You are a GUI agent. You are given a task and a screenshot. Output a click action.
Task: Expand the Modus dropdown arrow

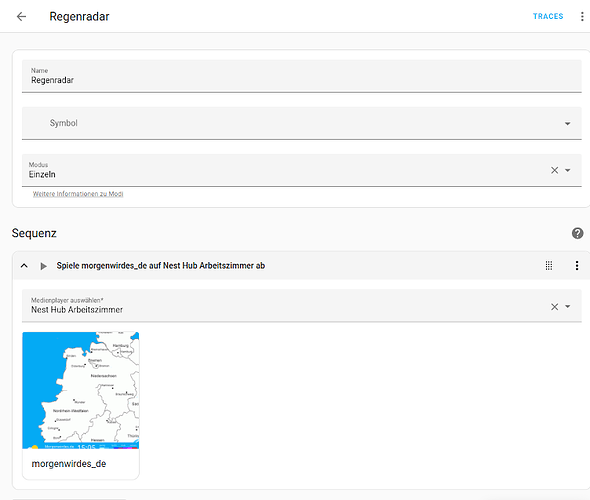click(567, 170)
